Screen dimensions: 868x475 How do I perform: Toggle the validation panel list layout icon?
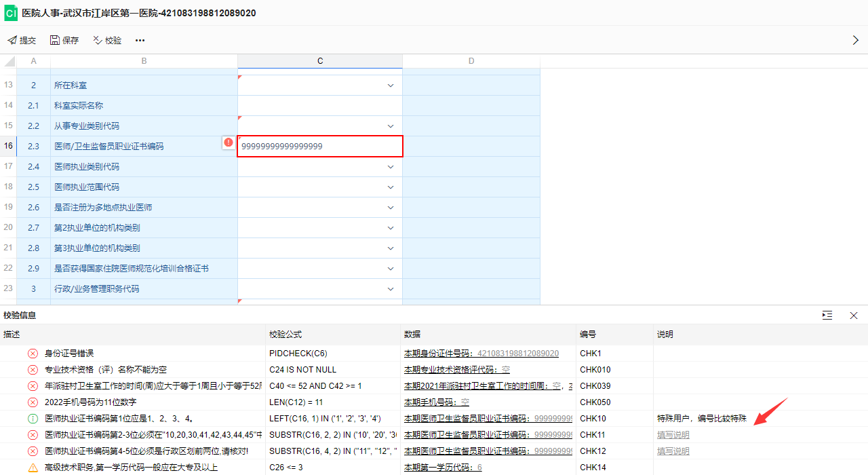827,316
